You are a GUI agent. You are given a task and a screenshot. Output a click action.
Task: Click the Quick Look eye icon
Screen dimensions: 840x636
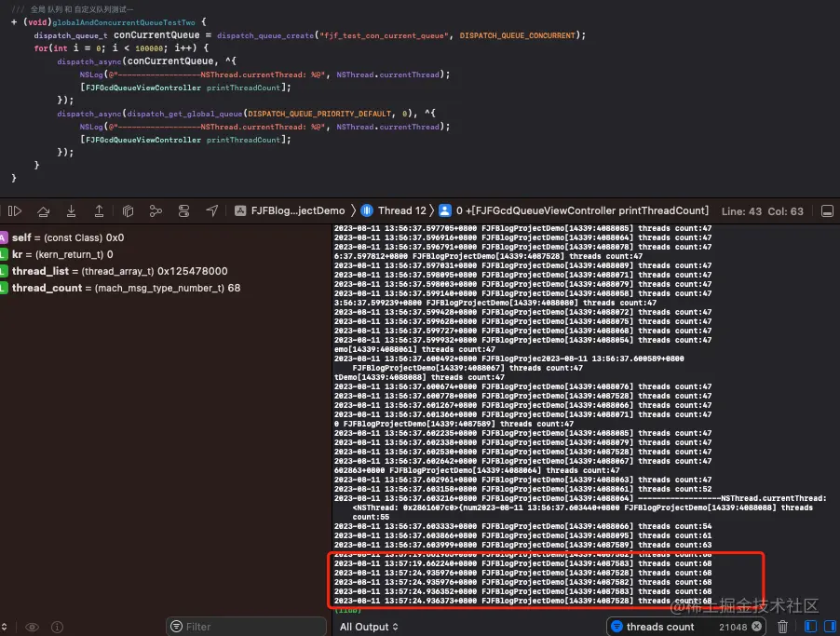click(33, 627)
